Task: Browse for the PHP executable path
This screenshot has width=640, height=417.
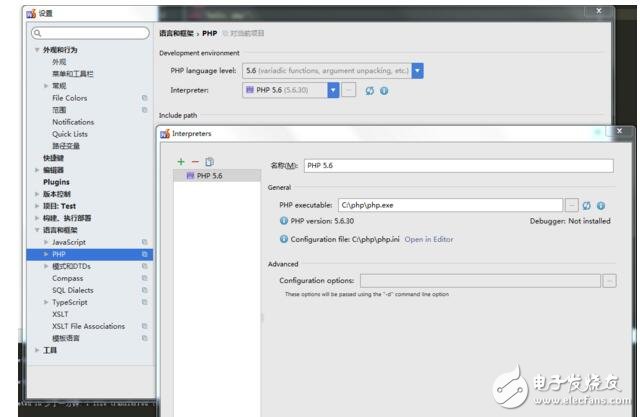Action: coord(571,205)
